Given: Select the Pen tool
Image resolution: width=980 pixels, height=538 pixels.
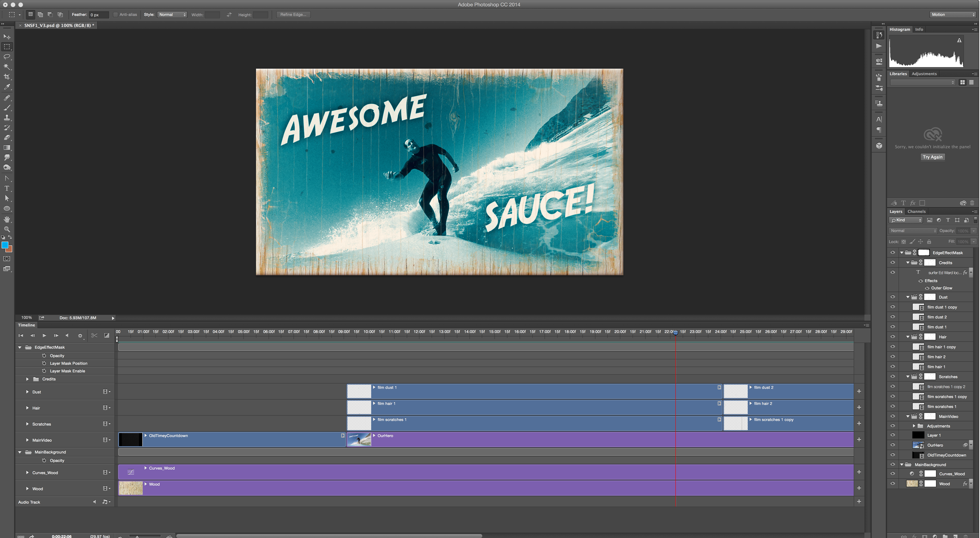Looking at the screenshot, I should pyautogui.click(x=7, y=178).
